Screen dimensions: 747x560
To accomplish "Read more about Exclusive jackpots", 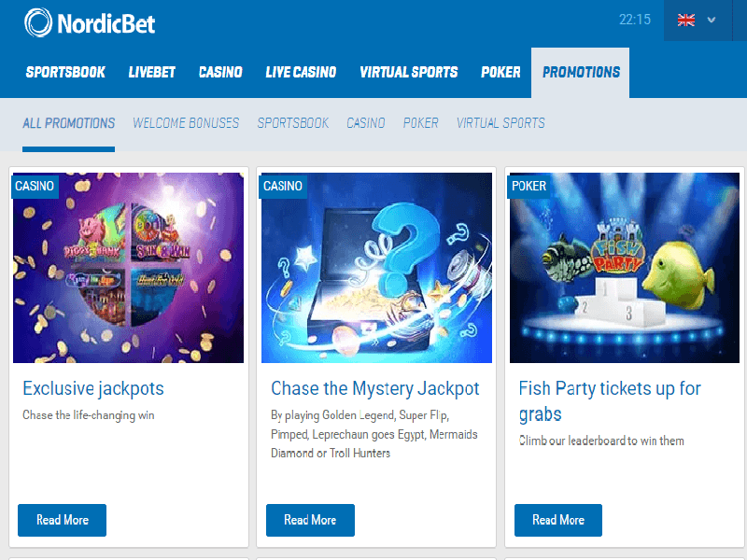I will [62, 520].
